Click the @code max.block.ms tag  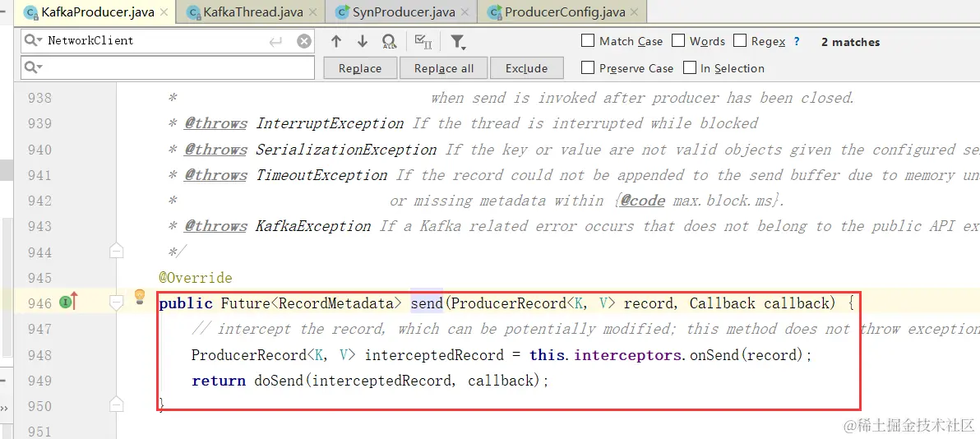coord(698,201)
